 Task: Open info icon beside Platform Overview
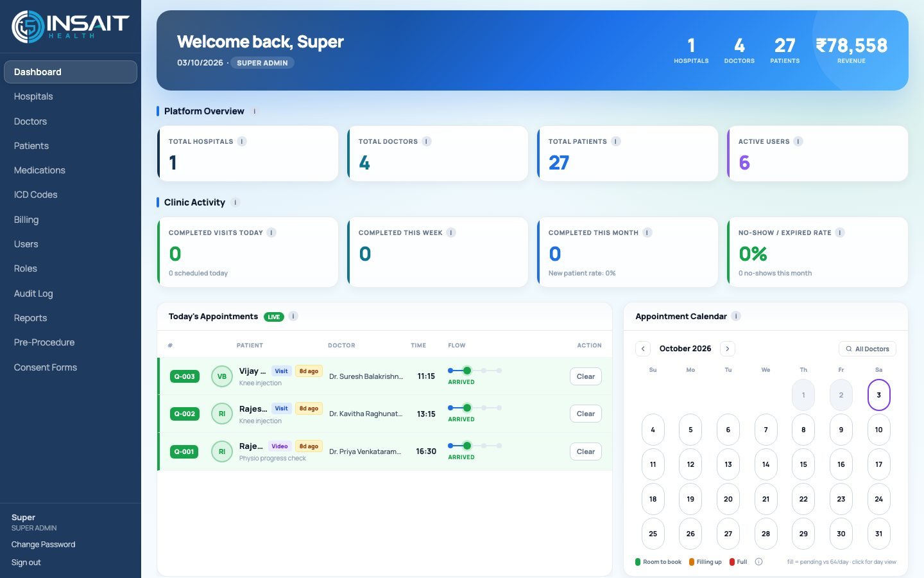(255, 111)
